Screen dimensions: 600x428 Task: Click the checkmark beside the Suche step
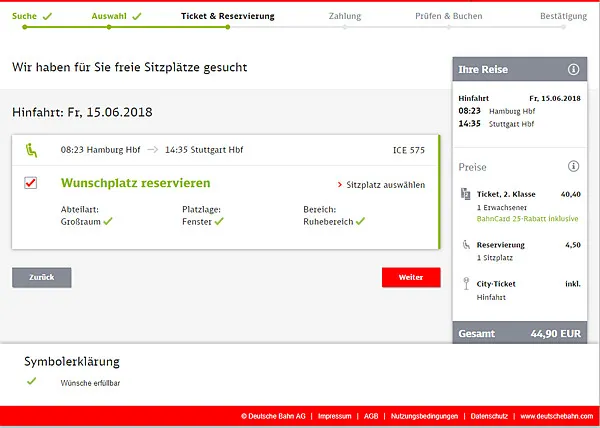pos(47,16)
